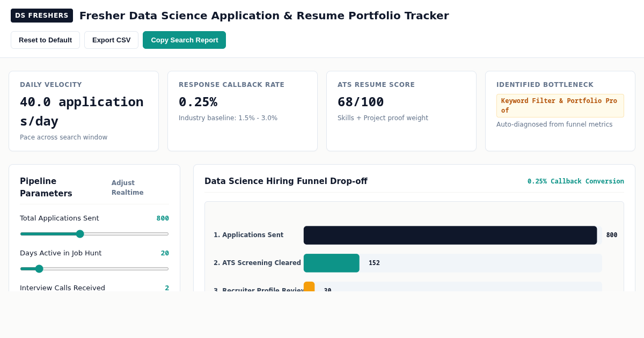Click the Keyword Filter & Portfolio Proof bottleneck tag
Viewport: 644px width, 338px height.
[x=560, y=106]
